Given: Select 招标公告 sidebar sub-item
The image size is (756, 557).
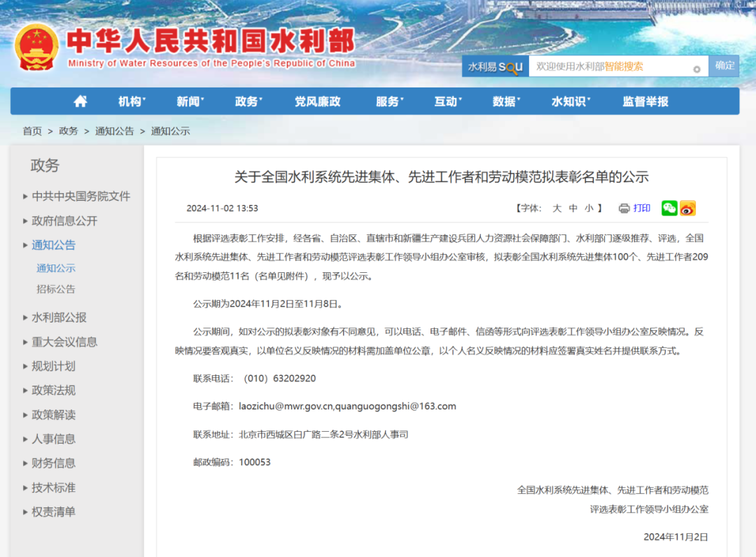Looking at the screenshot, I should coord(56,289).
